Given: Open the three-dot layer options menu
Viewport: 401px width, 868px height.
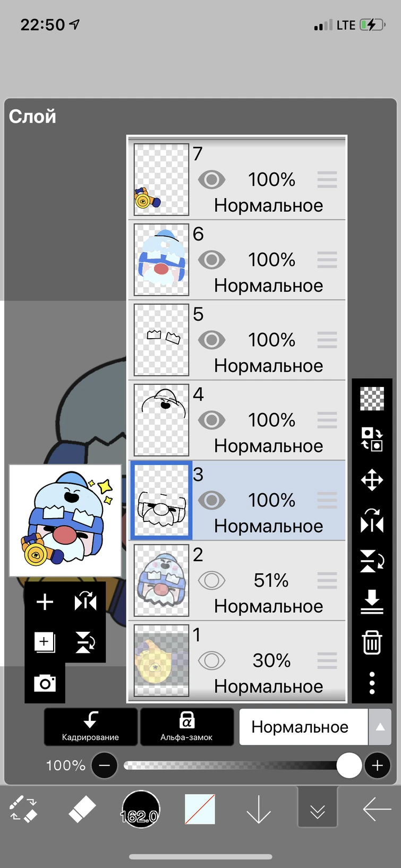Looking at the screenshot, I should tap(372, 683).
